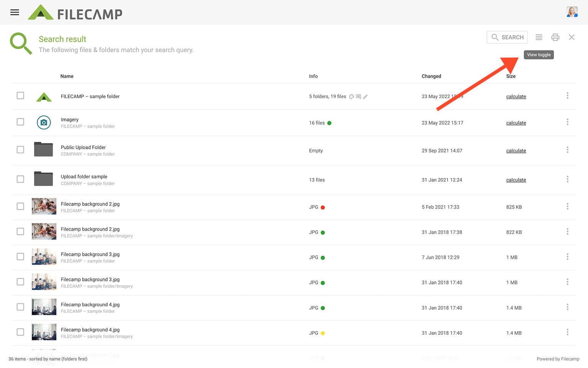Open the Imagery folder name
The image size is (588, 368).
click(x=70, y=120)
